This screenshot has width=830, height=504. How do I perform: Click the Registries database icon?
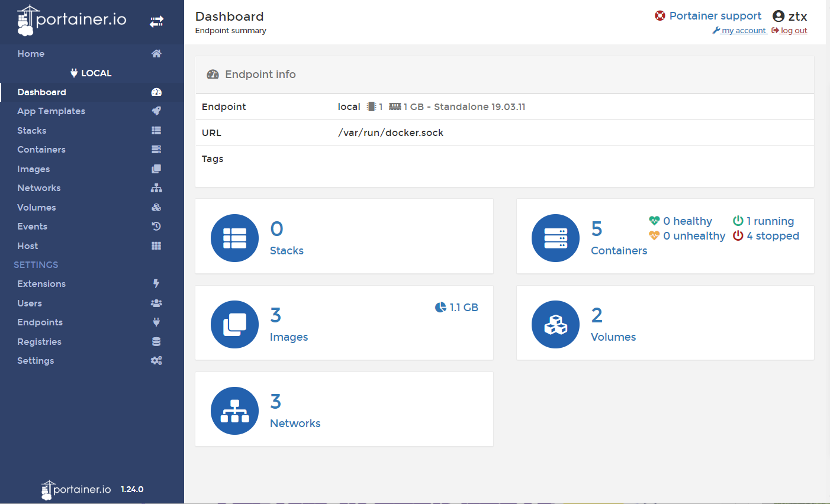pos(156,342)
